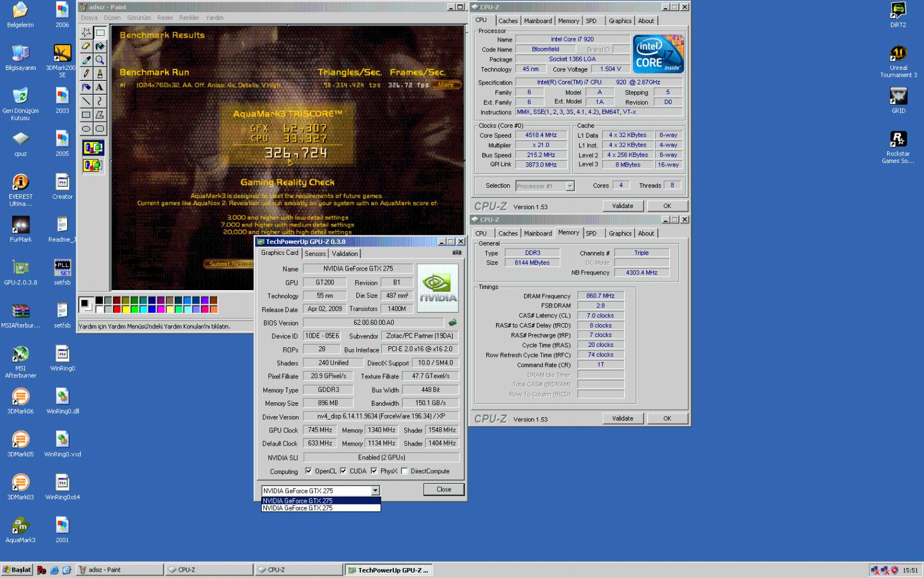Switch to the Sensors tab in GPU-Z
The height and width of the screenshot is (578, 924).
click(315, 254)
